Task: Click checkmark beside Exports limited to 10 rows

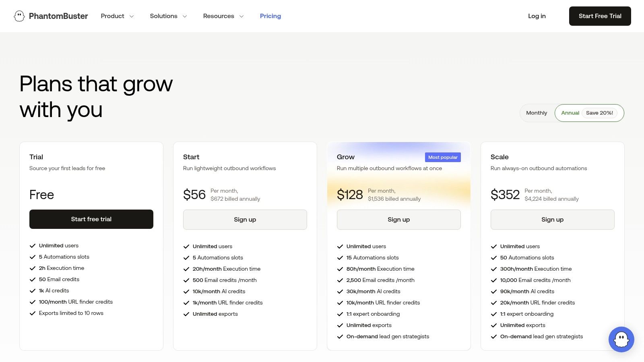Action: (x=33, y=313)
